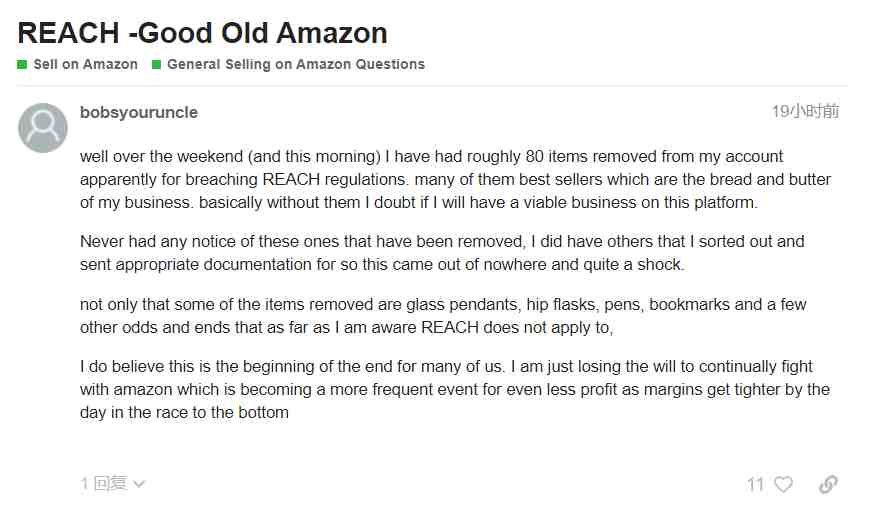Click line starting 'well over the weekend'
The width and height of the screenshot is (886, 525).
431,157
